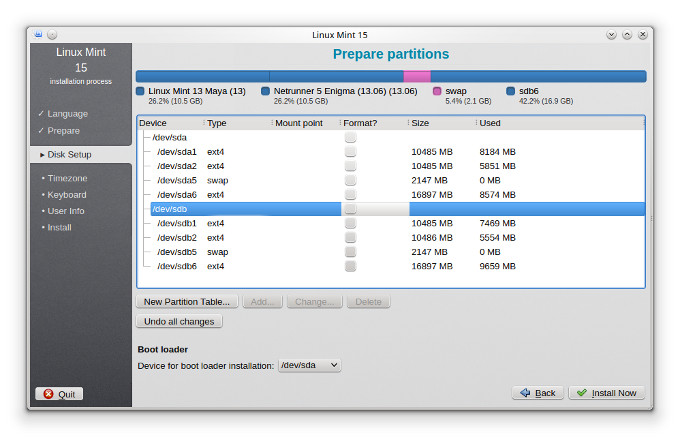The height and width of the screenshot is (437, 680).
Task: Select User Info step in sidebar
Action: point(66,211)
